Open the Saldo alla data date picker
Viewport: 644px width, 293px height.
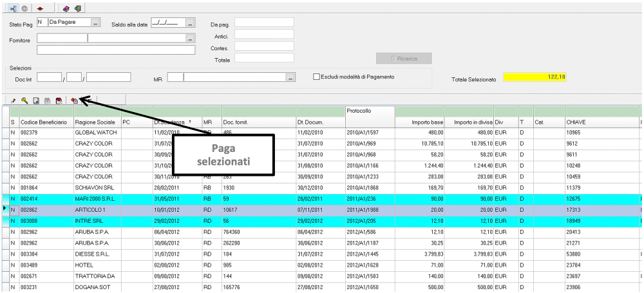coord(190,23)
